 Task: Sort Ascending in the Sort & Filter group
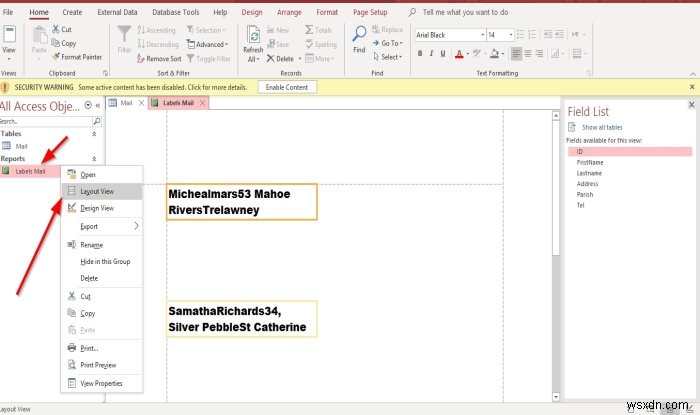point(156,30)
